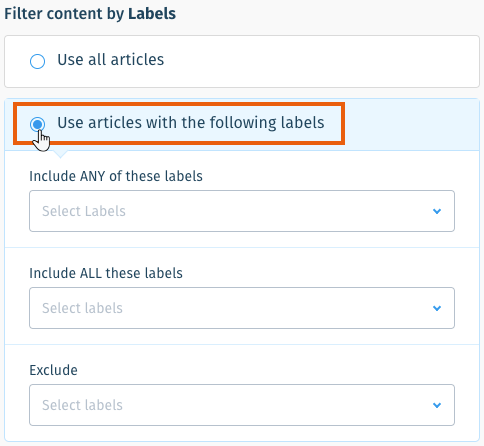This screenshot has width=484, height=446.
Task: Click the blank area of Use all articles card
Action: pyautogui.click(x=320, y=62)
